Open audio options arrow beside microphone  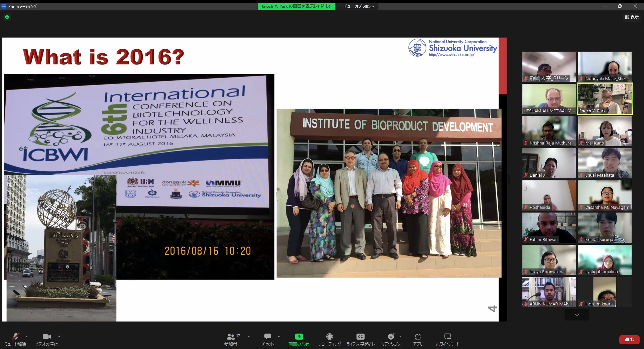coord(26,336)
